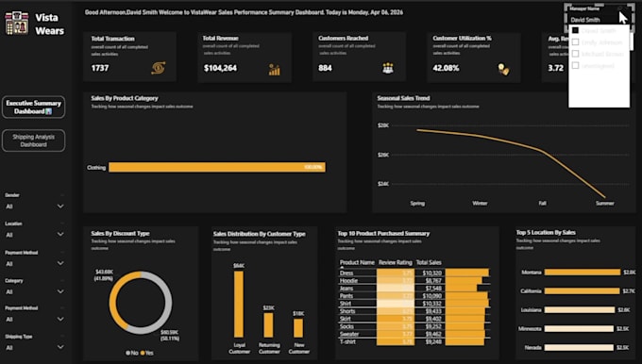The height and width of the screenshot is (364, 642).
Task: Select the Returning Customer bar
Action: (268, 325)
